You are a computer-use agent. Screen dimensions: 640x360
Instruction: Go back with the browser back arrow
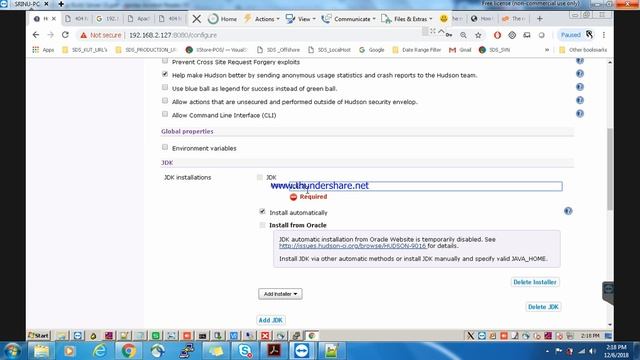tap(36, 35)
